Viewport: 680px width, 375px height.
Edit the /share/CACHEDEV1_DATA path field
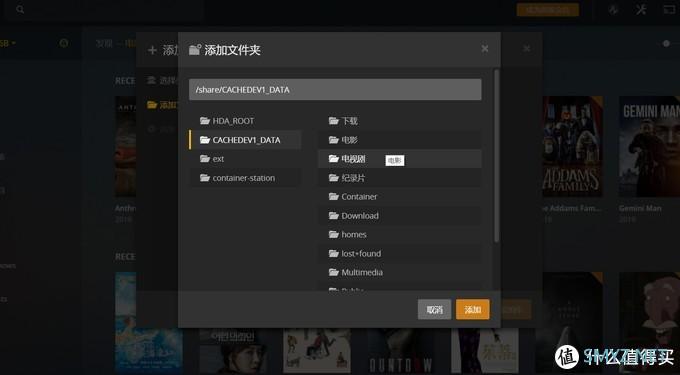(335, 90)
